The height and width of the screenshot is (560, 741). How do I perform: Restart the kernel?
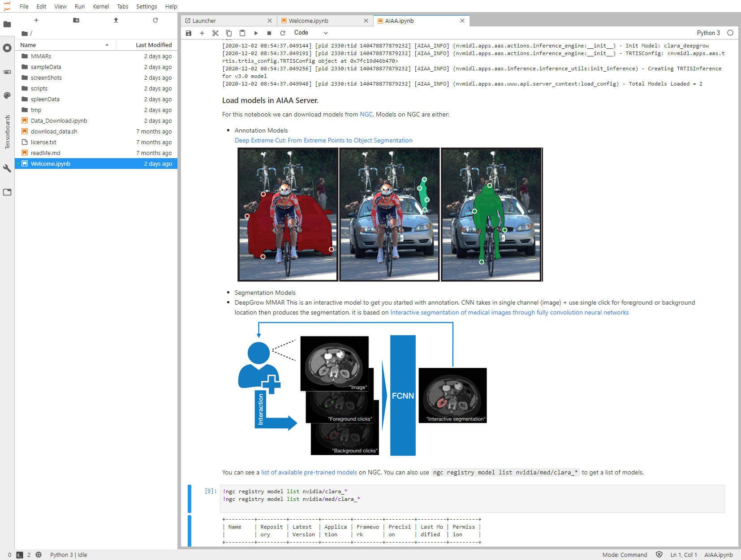[283, 33]
